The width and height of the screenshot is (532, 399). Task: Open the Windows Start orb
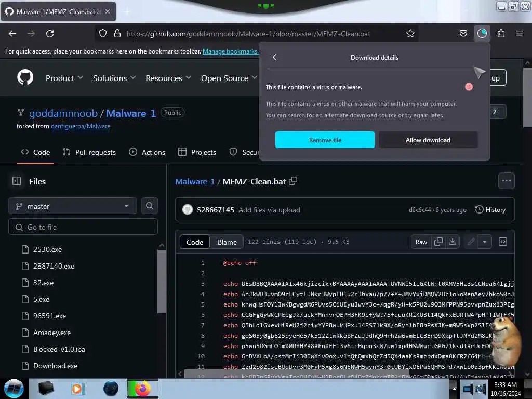(14, 389)
